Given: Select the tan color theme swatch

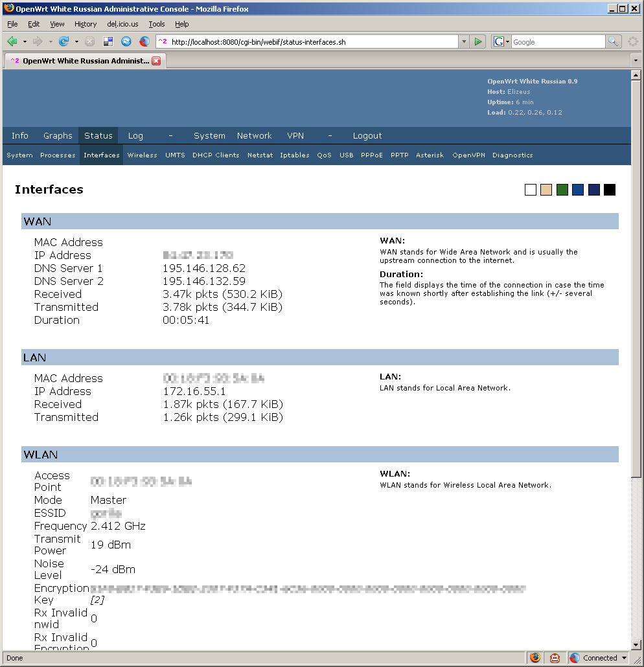Looking at the screenshot, I should pyautogui.click(x=546, y=190).
